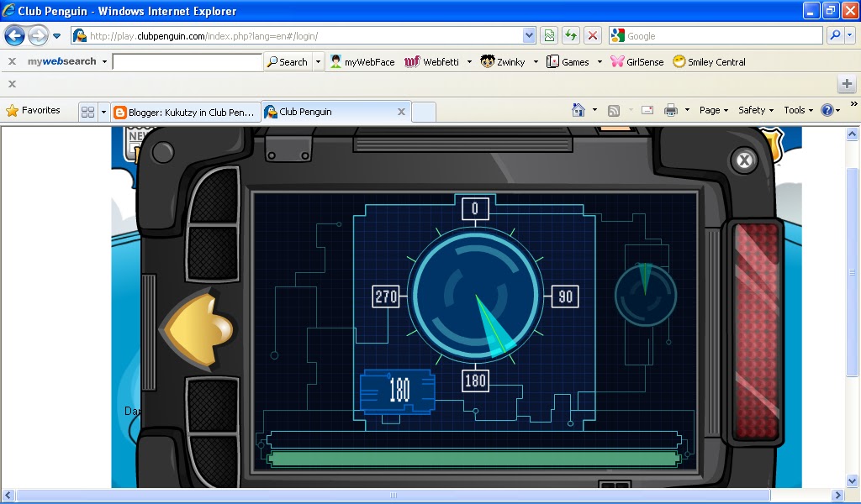Select the 180 degree marker below the dial
The height and width of the screenshot is (504, 861).
pyautogui.click(x=475, y=381)
